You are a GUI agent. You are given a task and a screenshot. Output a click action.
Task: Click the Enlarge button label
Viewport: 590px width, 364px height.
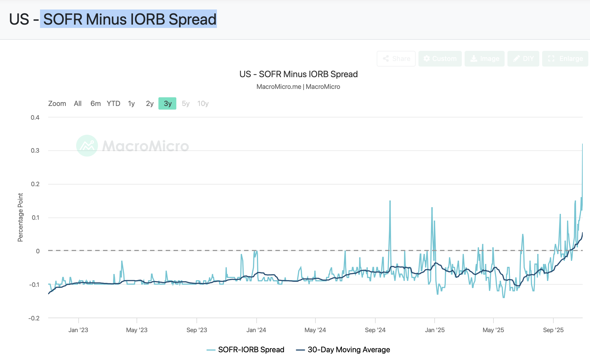[x=571, y=58]
